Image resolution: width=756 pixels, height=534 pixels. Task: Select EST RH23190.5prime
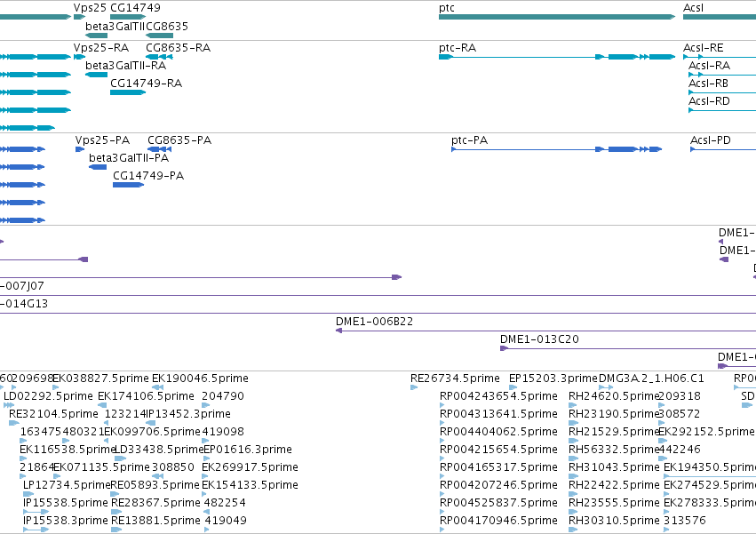[614, 414]
